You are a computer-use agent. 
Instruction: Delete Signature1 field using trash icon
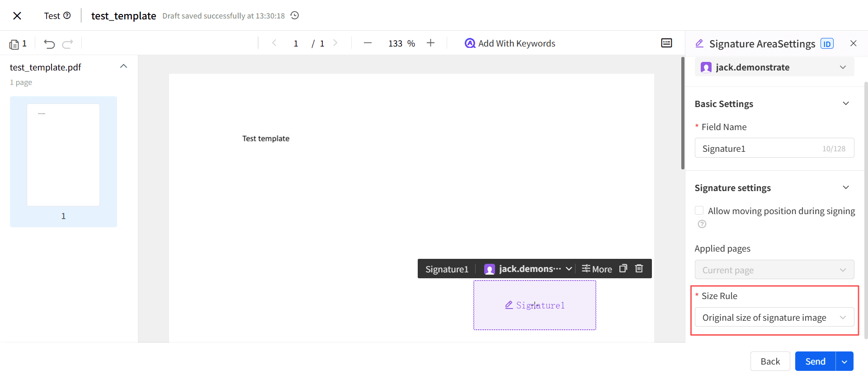click(x=639, y=268)
